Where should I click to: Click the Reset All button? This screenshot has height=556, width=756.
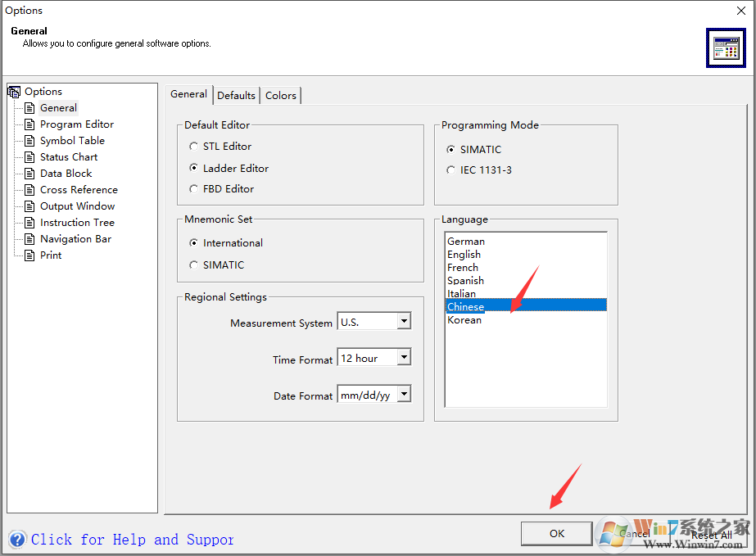pos(712,535)
